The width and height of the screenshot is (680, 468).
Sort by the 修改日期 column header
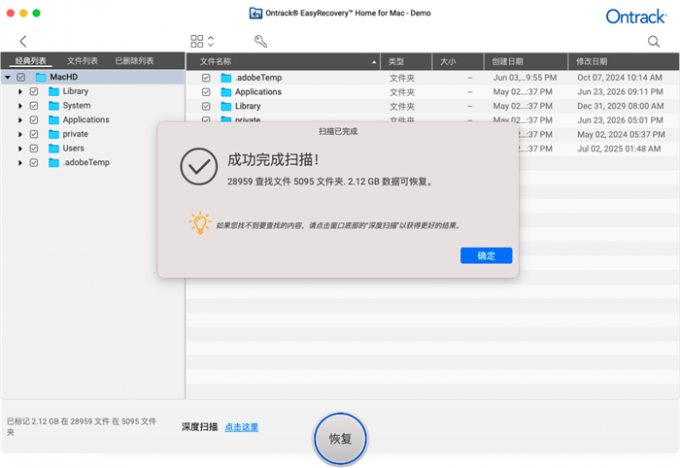click(x=624, y=62)
